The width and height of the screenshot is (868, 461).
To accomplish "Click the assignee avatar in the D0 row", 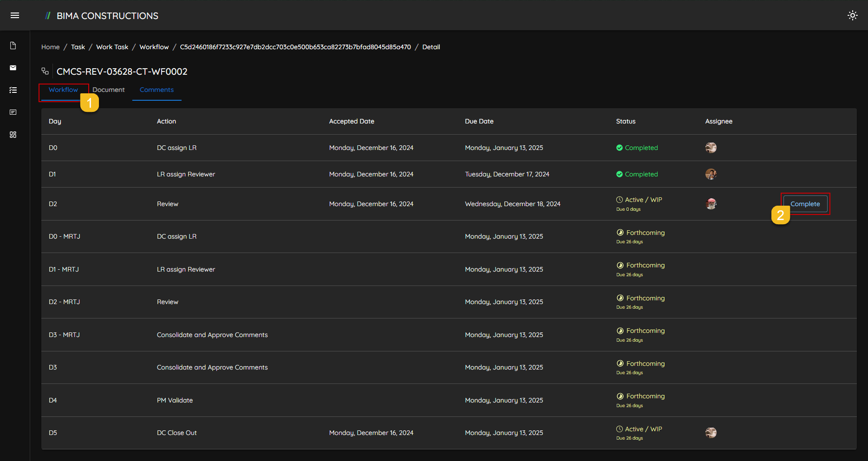I will [711, 148].
